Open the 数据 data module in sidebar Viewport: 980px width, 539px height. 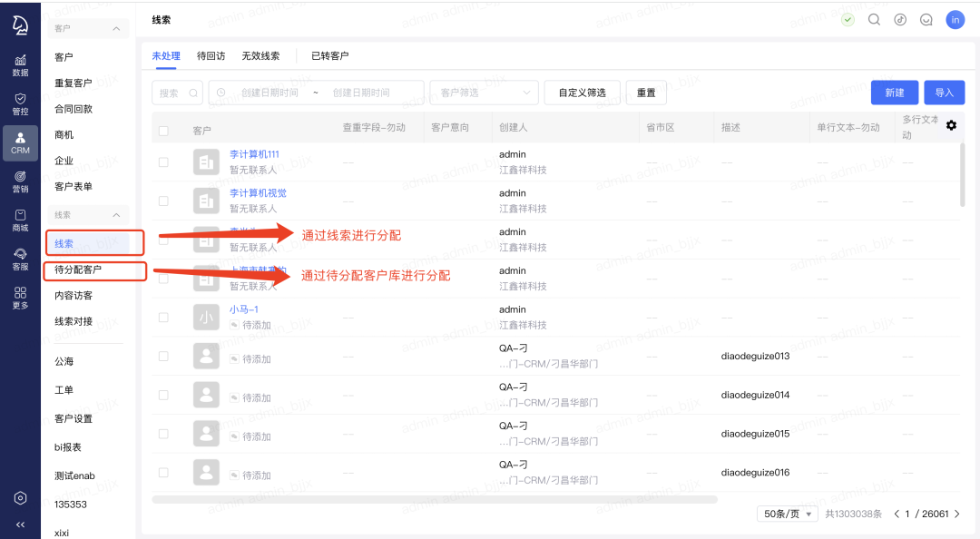[x=20, y=64]
